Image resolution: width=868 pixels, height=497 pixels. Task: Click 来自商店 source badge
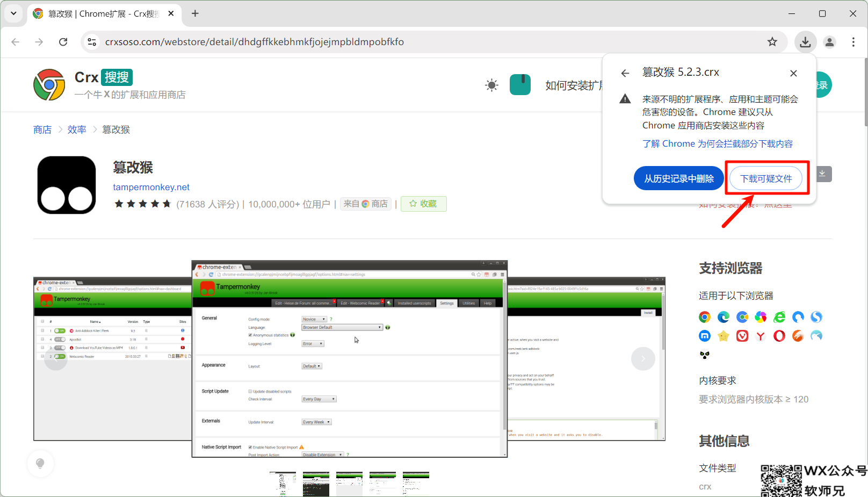click(366, 204)
